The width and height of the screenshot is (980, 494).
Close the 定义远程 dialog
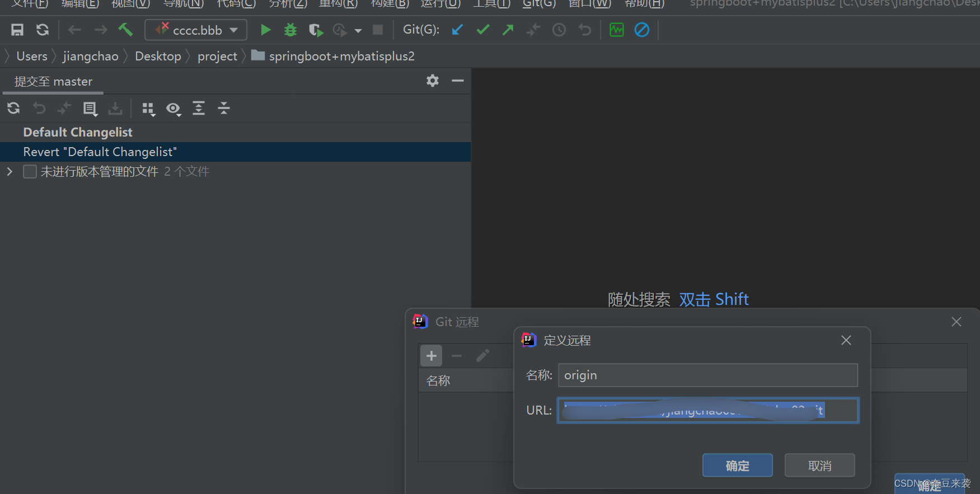coord(846,340)
